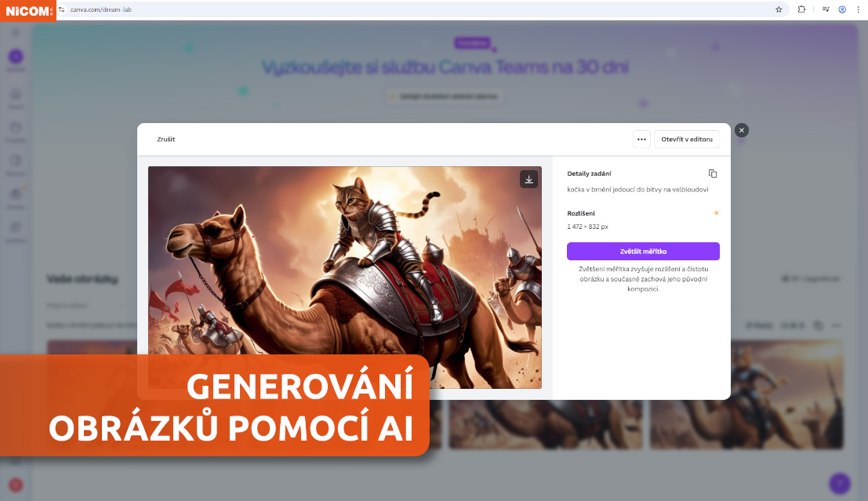Click the site info icon in address bar
Image resolution: width=868 pixels, height=501 pixels.
pyautogui.click(x=62, y=9)
